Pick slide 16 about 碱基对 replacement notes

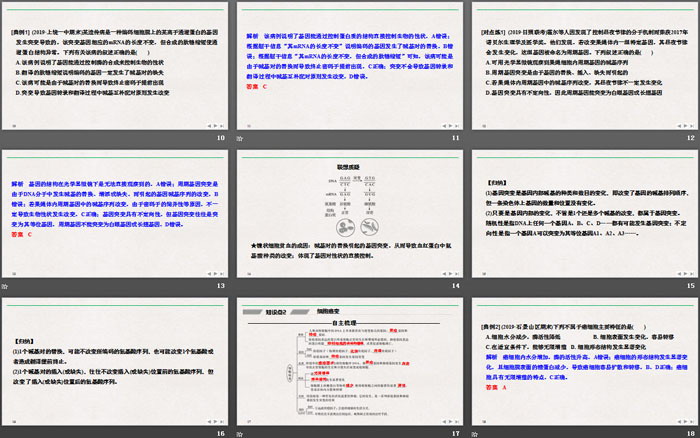coord(115,359)
